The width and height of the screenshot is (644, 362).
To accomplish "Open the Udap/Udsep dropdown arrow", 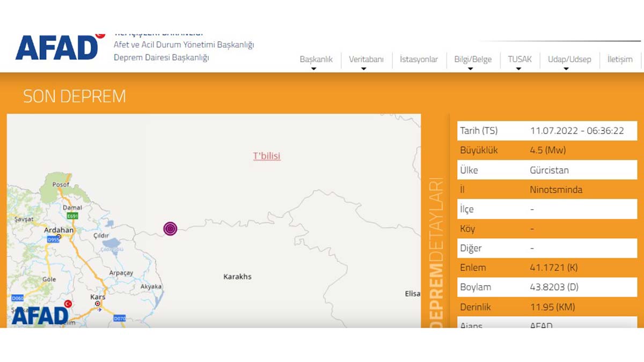I will pyautogui.click(x=566, y=69).
